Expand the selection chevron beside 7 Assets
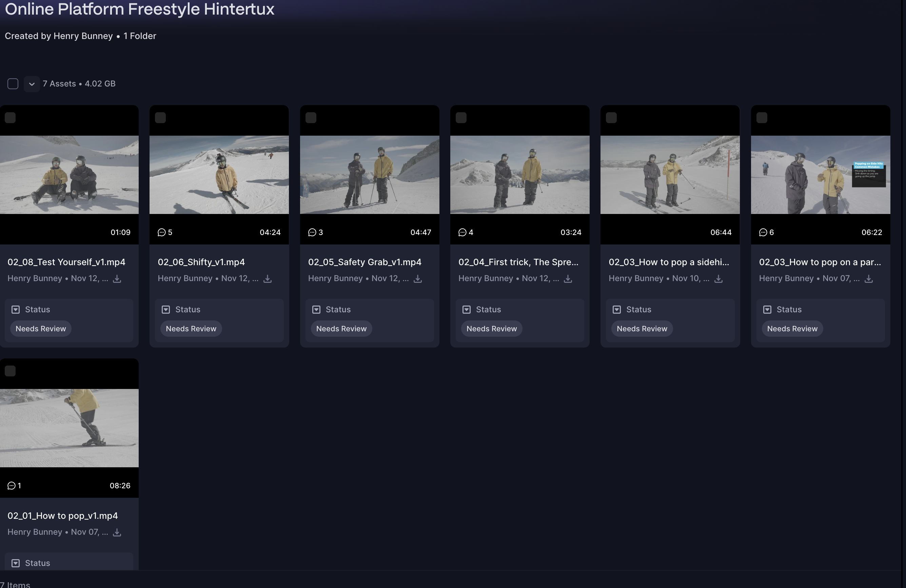 pyautogui.click(x=32, y=84)
